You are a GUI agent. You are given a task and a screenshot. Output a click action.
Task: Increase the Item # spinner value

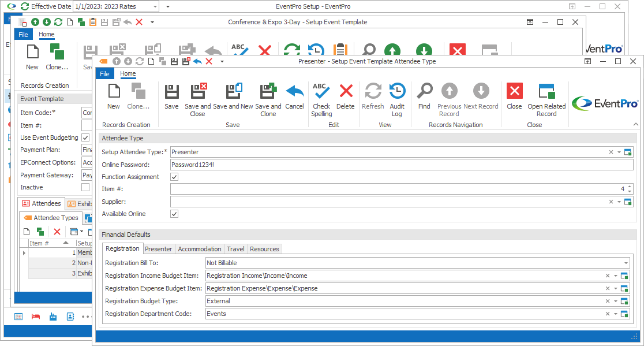click(x=630, y=187)
